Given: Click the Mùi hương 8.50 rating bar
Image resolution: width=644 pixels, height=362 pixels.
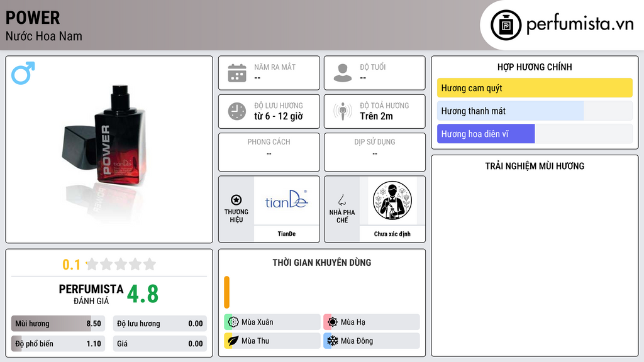Looking at the screenshot, I should coord(58,324).
